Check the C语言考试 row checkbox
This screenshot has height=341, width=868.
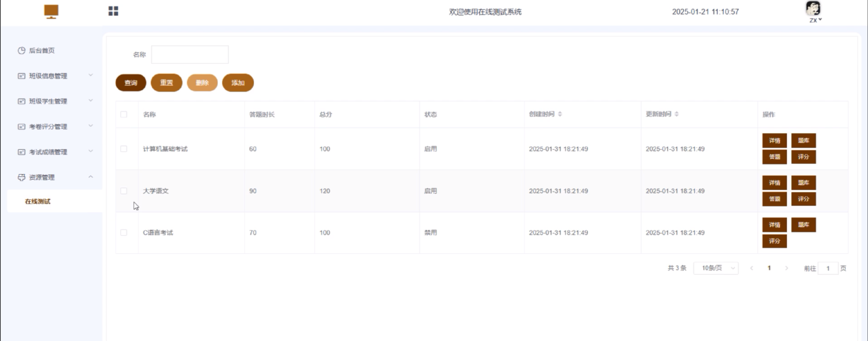point(124,232)
